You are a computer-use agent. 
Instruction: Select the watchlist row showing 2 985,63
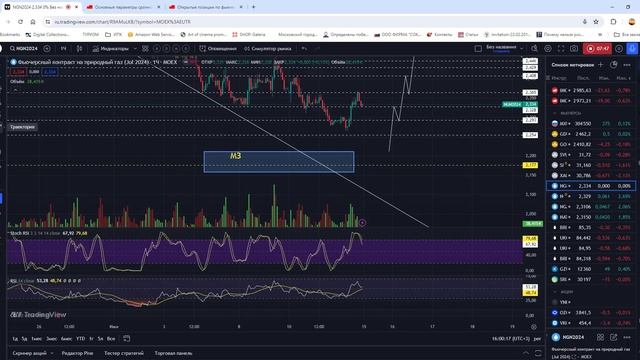(x=591, y=90)
